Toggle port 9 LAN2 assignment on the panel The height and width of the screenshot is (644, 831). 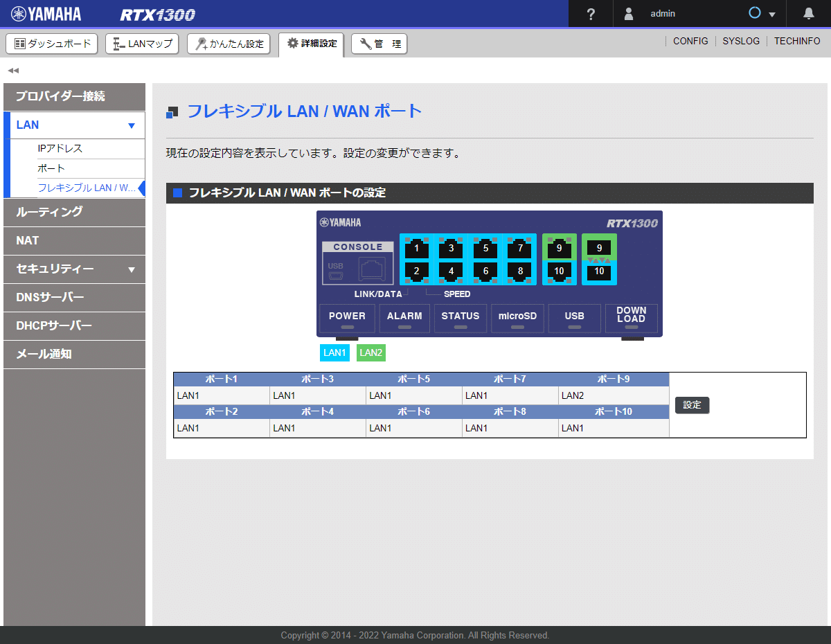pos(598,247)
